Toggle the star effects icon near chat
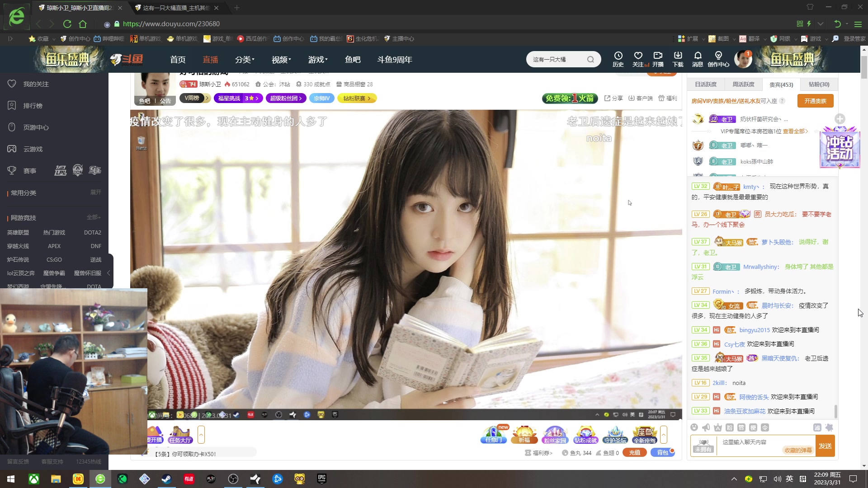Image resolution: width=868 pixels, height=488 pixels. [829, 427]
